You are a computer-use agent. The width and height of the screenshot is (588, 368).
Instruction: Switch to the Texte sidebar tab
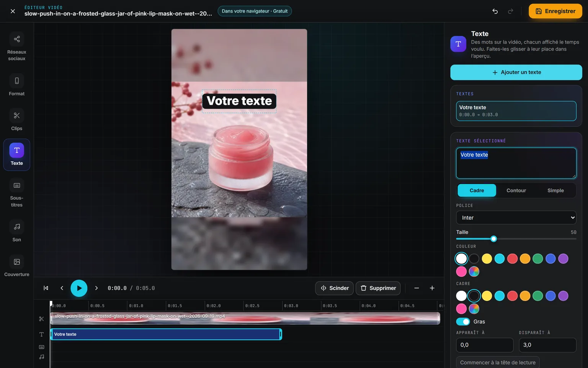click(17, 155)
